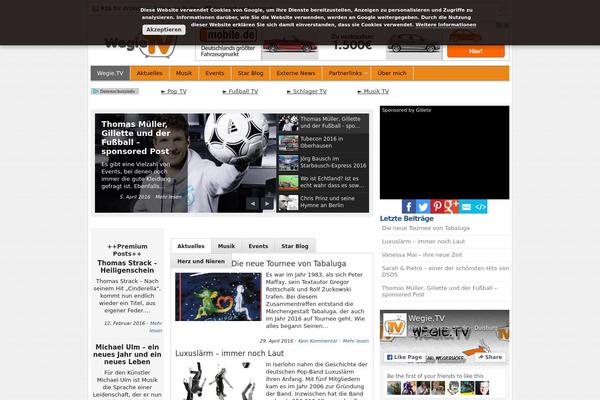
Task: Share on Google Plus icon
Action: pos(451,207)
